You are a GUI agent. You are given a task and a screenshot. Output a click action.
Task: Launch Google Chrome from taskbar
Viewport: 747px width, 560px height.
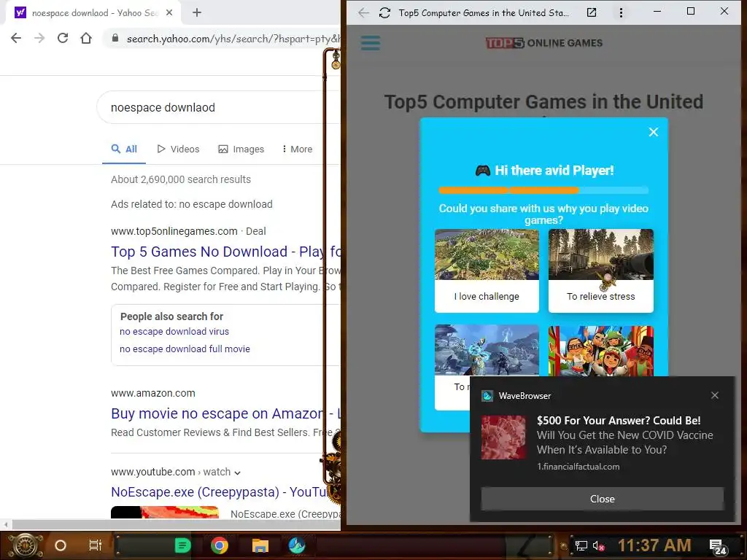(220, 545)
